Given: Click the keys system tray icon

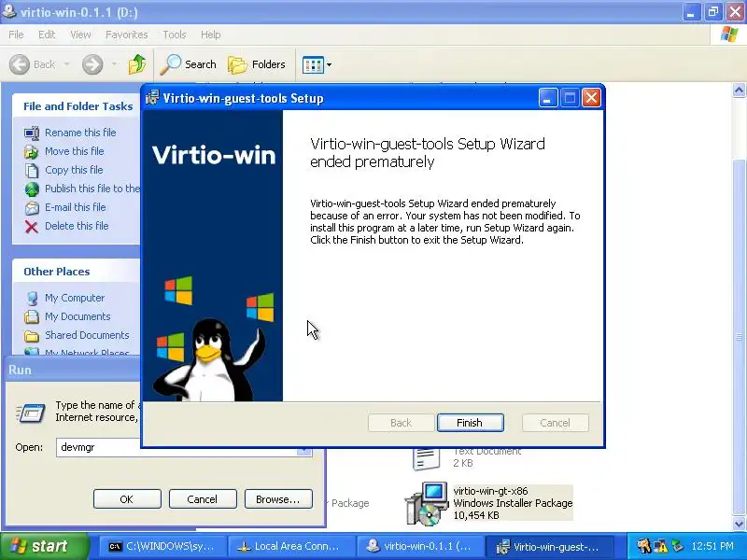Looking at the screenshot, I should 644,546.
